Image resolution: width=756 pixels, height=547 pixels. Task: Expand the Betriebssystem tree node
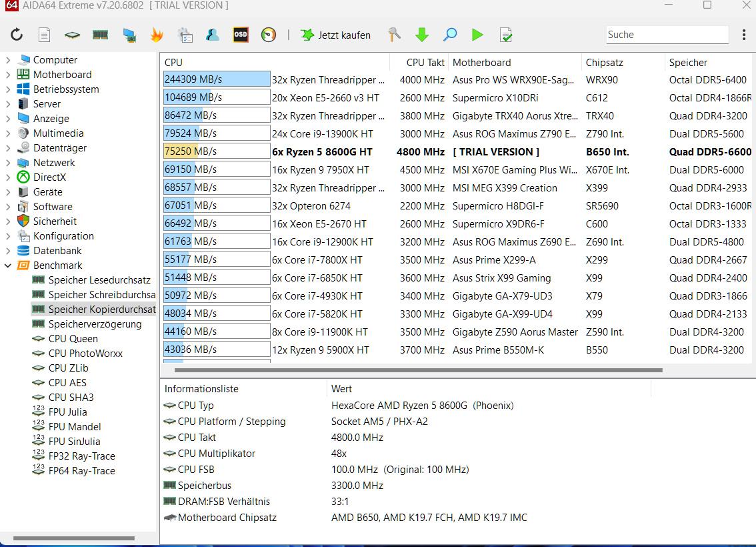(8, 89)
